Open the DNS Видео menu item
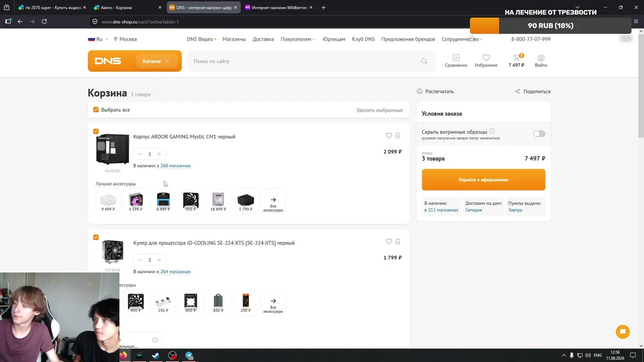This screenshot has width=644, height=362. (201, 39)
